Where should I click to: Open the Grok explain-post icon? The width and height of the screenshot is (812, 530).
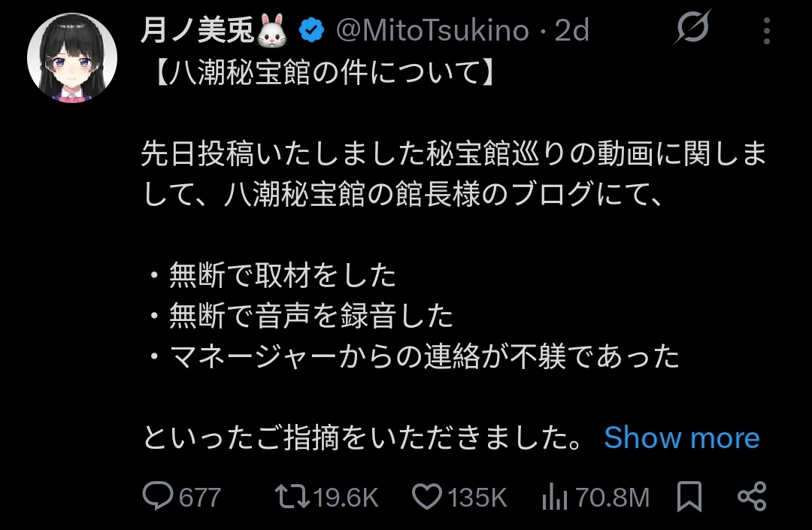(x=692, y=31)
